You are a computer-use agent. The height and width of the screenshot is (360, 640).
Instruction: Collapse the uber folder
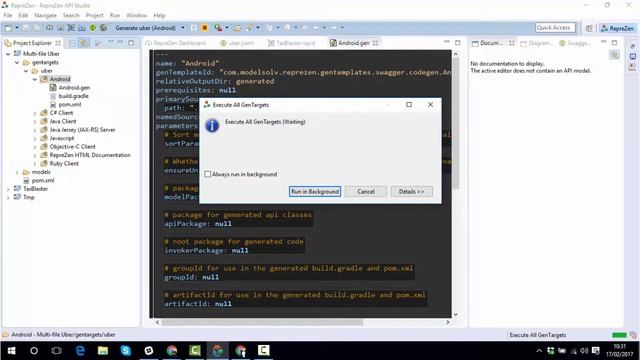(x=26, y=71)
